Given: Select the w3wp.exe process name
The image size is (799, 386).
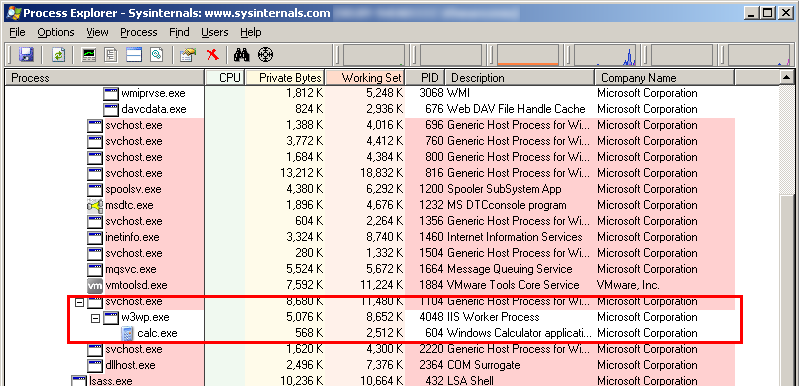Looking at the screenshot, I should 145,318.
